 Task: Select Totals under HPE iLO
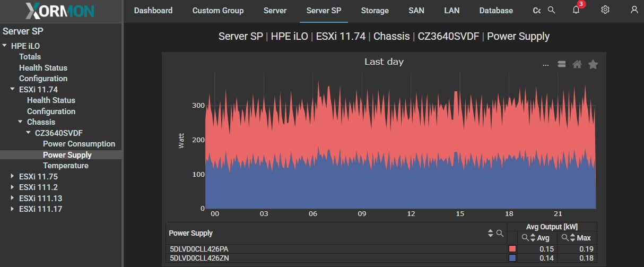coord(30,57)
